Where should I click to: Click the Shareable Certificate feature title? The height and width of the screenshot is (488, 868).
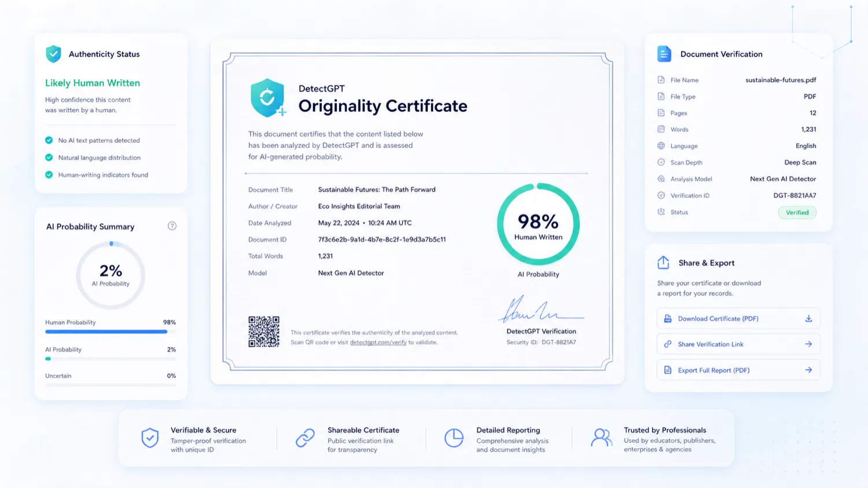pyautogui.click(x=363, y=430)
